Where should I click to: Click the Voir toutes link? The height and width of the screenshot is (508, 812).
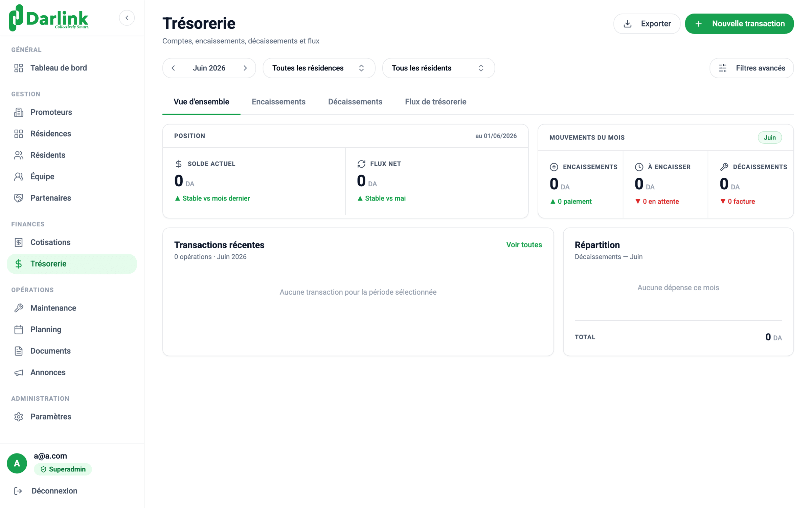tap(524, 245)
